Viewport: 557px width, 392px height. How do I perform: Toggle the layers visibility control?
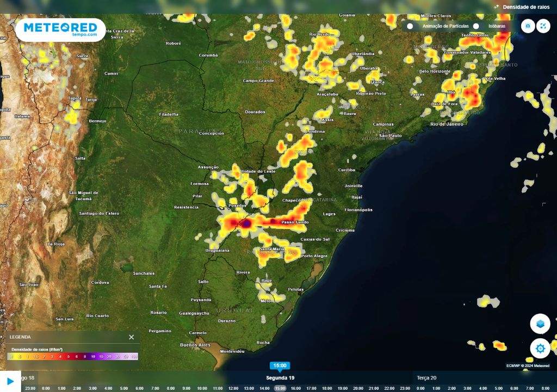point(541,323)
